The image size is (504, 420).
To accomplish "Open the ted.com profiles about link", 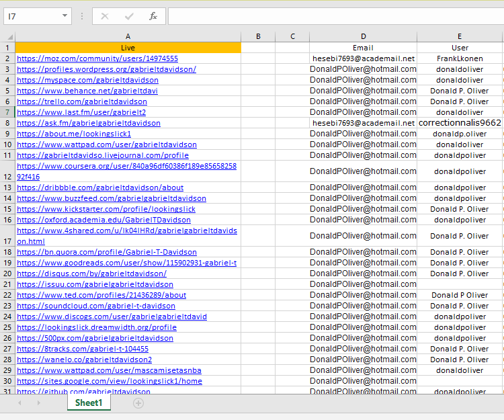I will coord(101,295).
